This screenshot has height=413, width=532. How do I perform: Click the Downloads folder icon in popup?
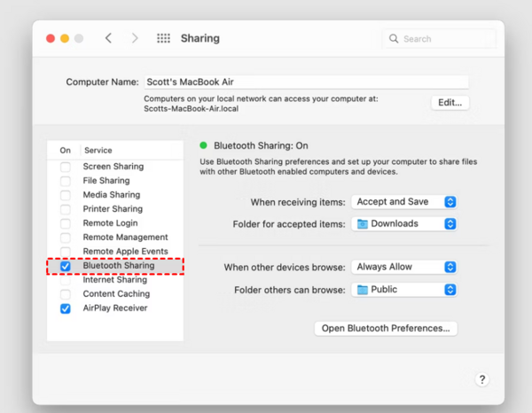click(363, 224)
